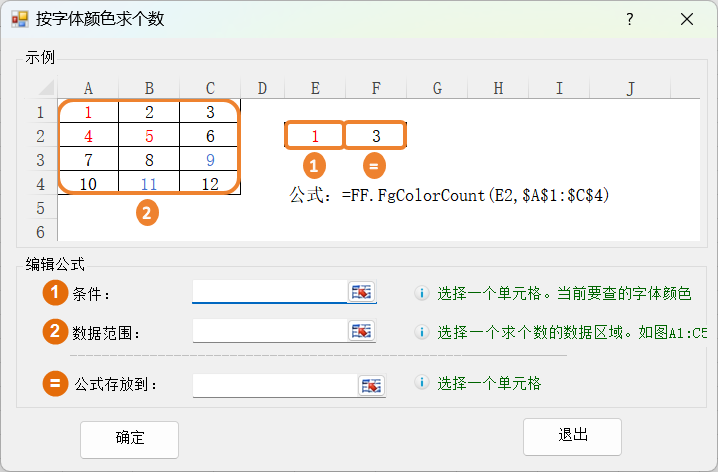Close the 按字体颜色求个数 dialog

point(687,19)
